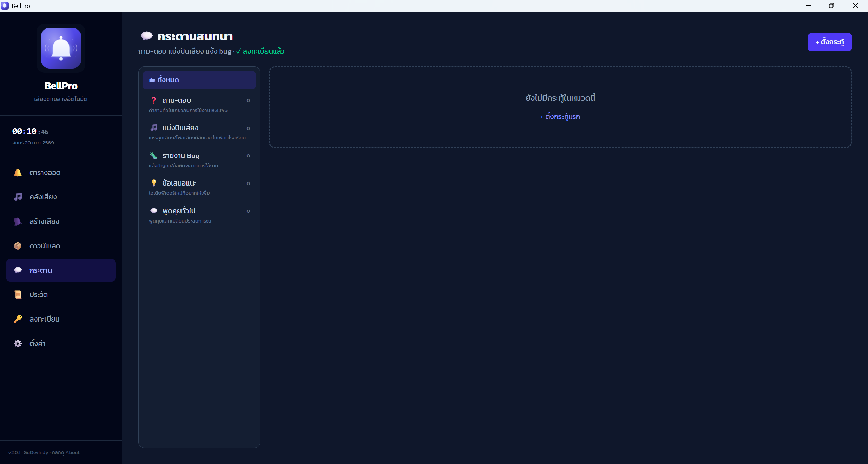Click the speaking head icon for สร้างเสียง
Viewport: 868px width, 464px height.
[18, 221]
